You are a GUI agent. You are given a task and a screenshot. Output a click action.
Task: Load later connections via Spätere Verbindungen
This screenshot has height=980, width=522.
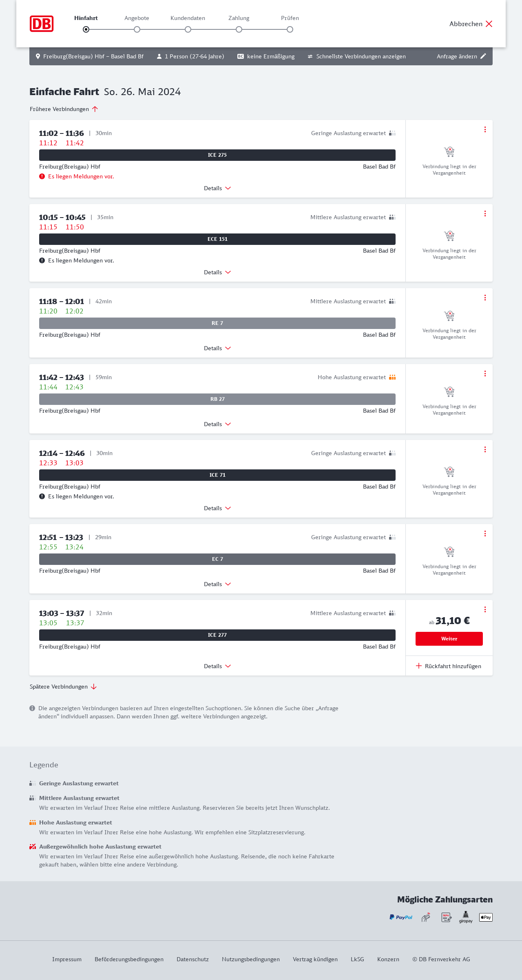pyautogui.click(x=63, y=687)
